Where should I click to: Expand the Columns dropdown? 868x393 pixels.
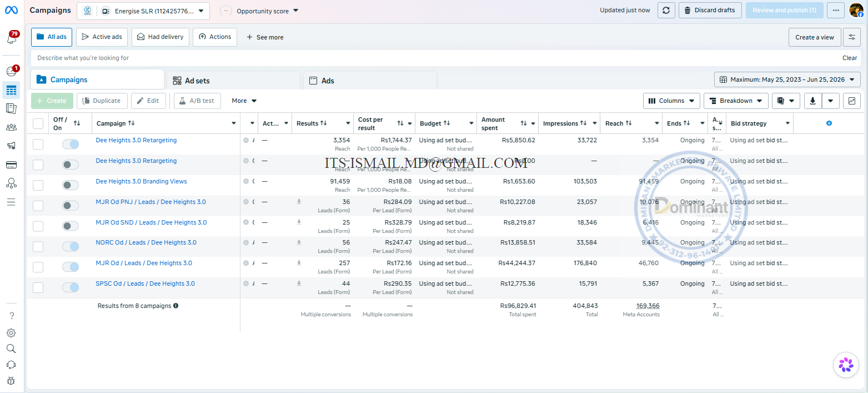[671, 101]
